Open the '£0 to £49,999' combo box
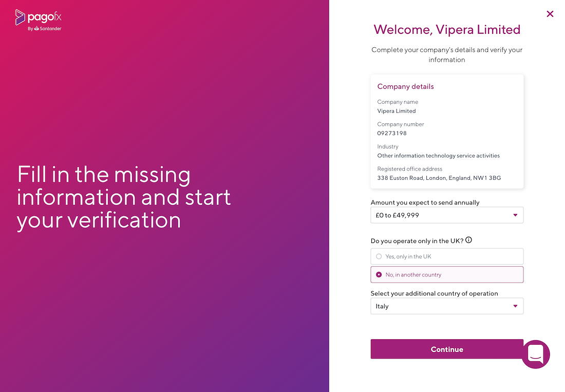The height and width of the screenshot is (392, 565). 447,215
